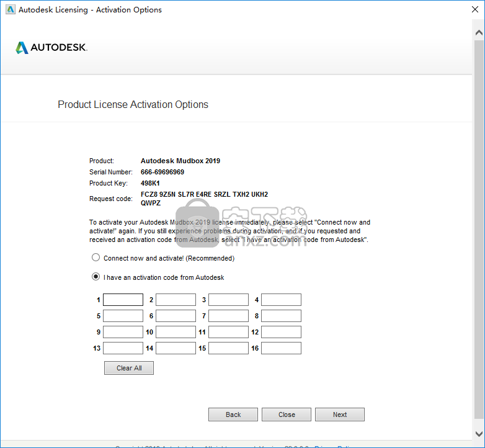The height and width of the screenshot is (448, 485).
Task: Click activation code field 15
Action: point(228,348)
